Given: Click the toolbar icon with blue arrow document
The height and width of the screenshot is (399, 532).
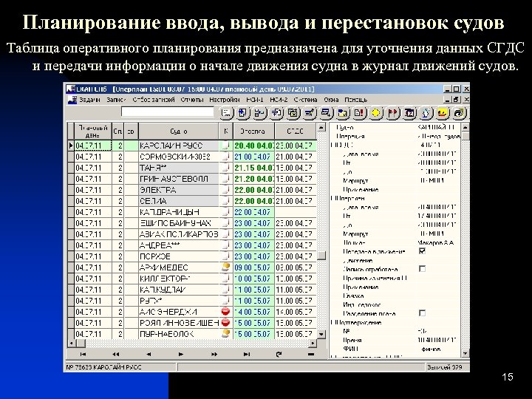Looking at the screenshot, I should click(x=243, y=113).
